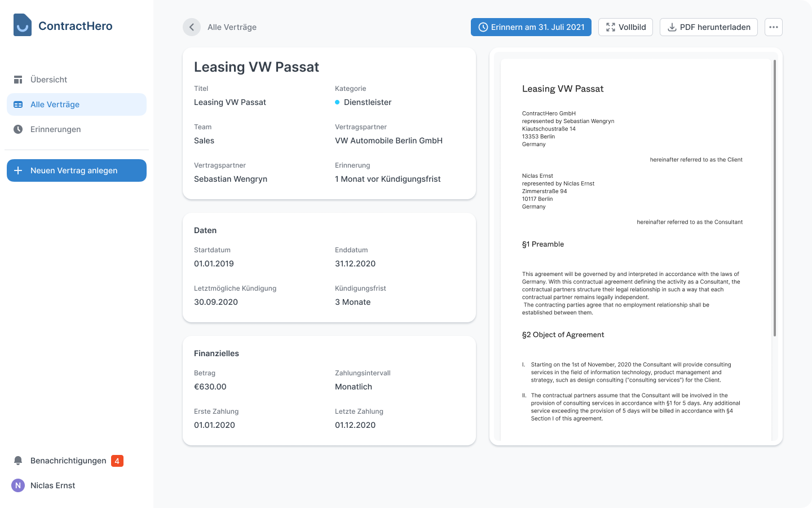Click the Leasing VW Passat page heading
Screen dimensions: 812x508
(x=257, y=67)
